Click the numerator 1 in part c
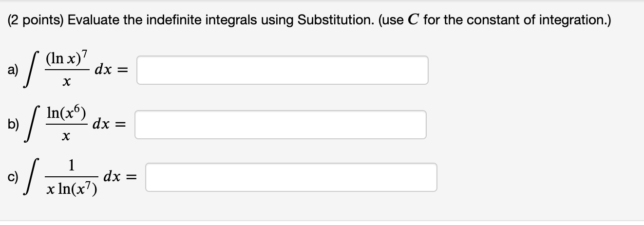This screenshot has width=644, height=225. tap(71, 167)
